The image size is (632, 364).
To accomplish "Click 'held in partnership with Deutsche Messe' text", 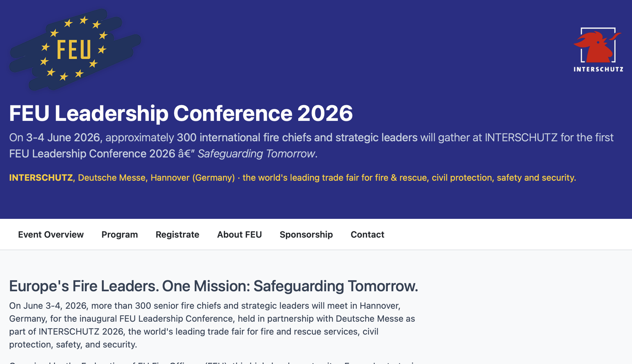I will click(x=321, y=319).
